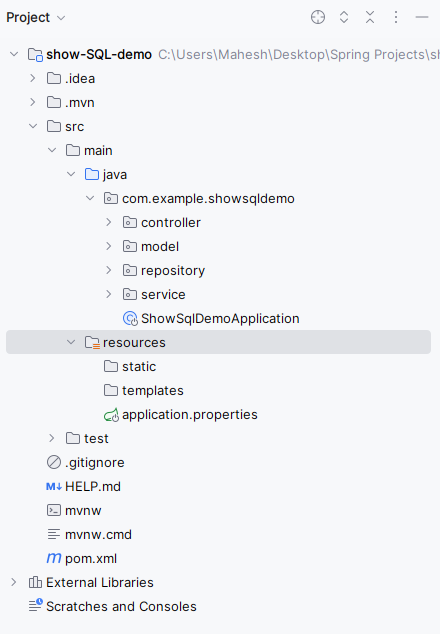
Task: Click the Collapse All icon in header
Action: point(370,17)
